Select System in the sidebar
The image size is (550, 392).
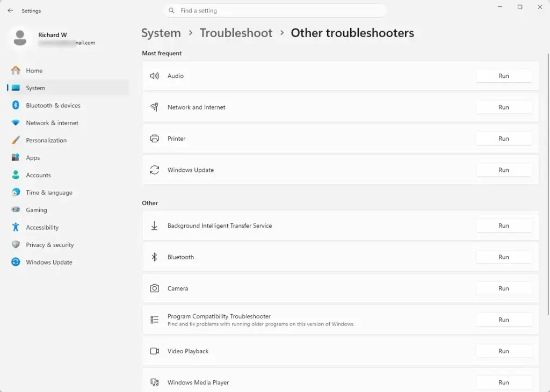[x=68, y=88]
